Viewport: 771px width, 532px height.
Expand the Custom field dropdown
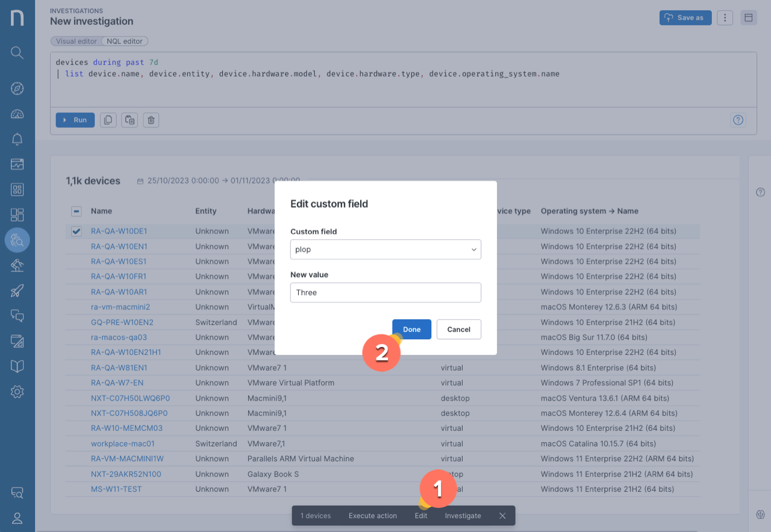pyautogui.click(x=385, y=249)
